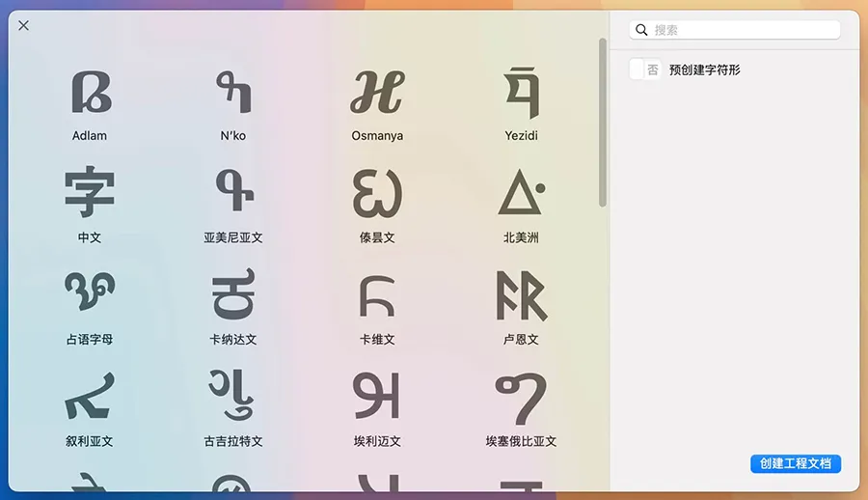Toggle the 预创建字符形 switch

point(644,69)
